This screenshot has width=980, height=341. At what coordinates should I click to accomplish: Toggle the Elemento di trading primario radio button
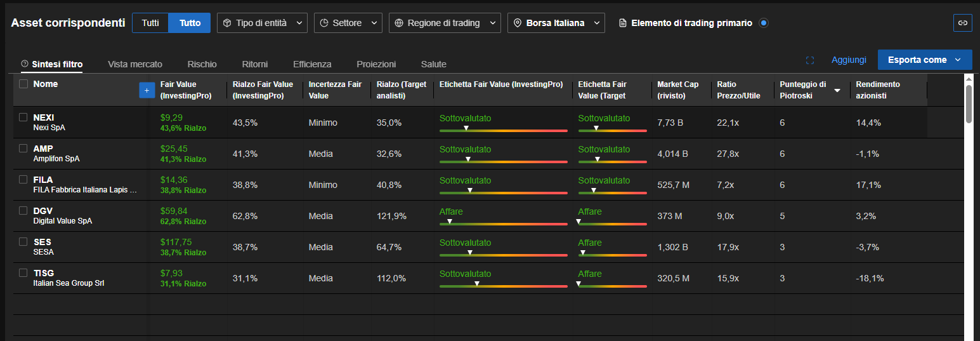(x=764, y=23)
